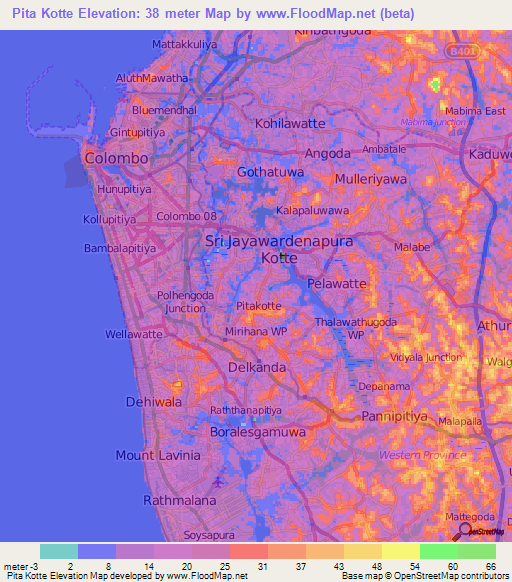Screen dimensions: 512x582
Task: Click the Thalawathugoda WP label
Action: tap(356, 328)
